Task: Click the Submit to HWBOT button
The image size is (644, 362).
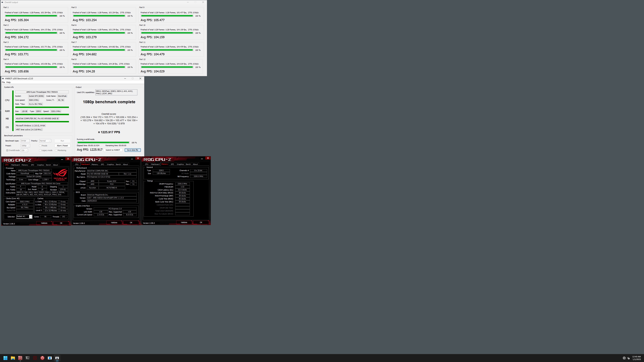Action: (x=113, y=150)
